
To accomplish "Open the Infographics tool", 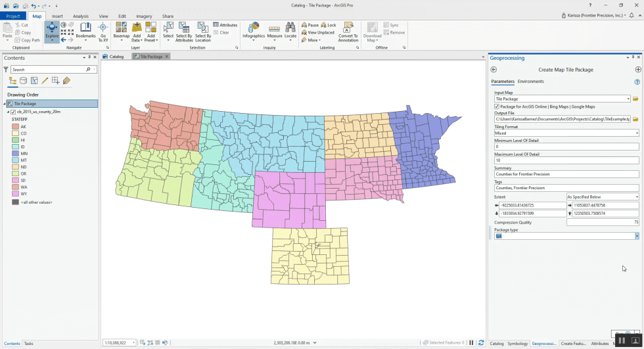I will (x=254, y=32).
